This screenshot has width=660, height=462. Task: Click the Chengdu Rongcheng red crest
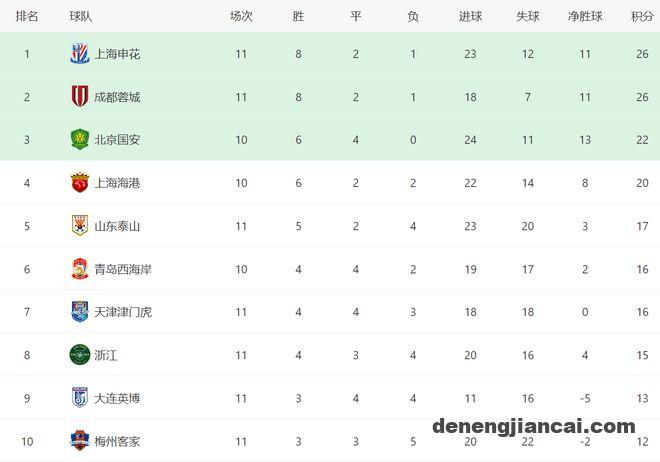click(x=80, y=96)
